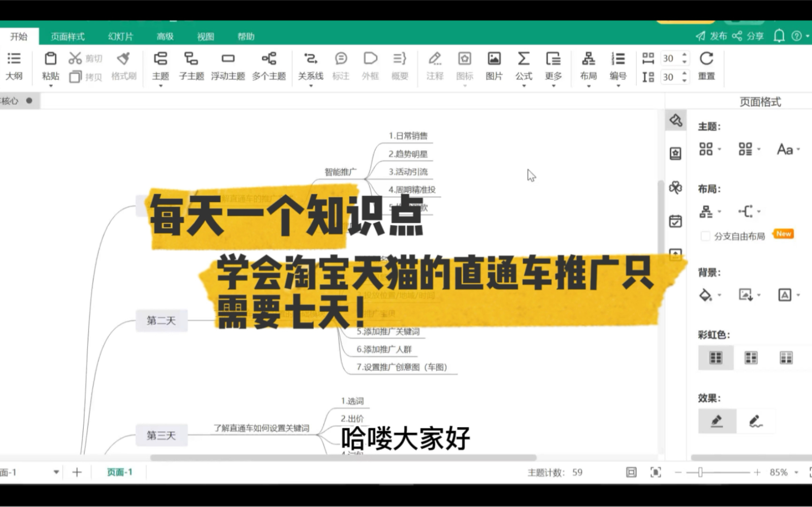Toggle the second sketch effect (效果) option

click(x=756, y=421)
